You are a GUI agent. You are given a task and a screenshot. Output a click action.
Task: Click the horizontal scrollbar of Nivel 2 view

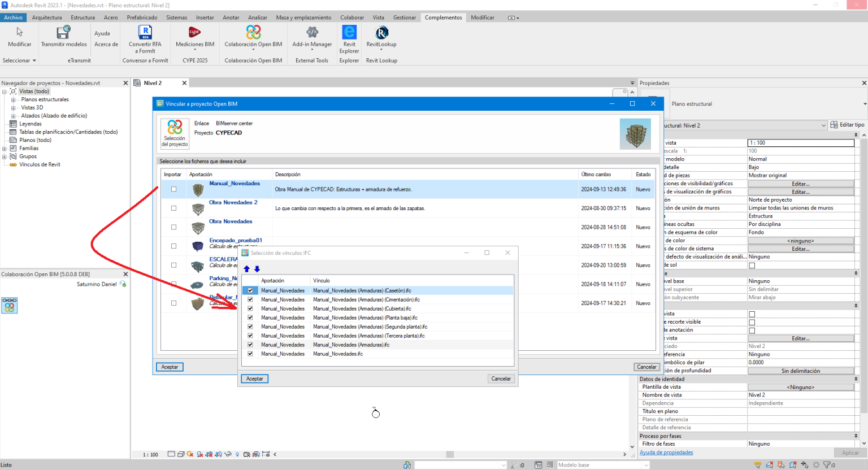pos(450,454)
